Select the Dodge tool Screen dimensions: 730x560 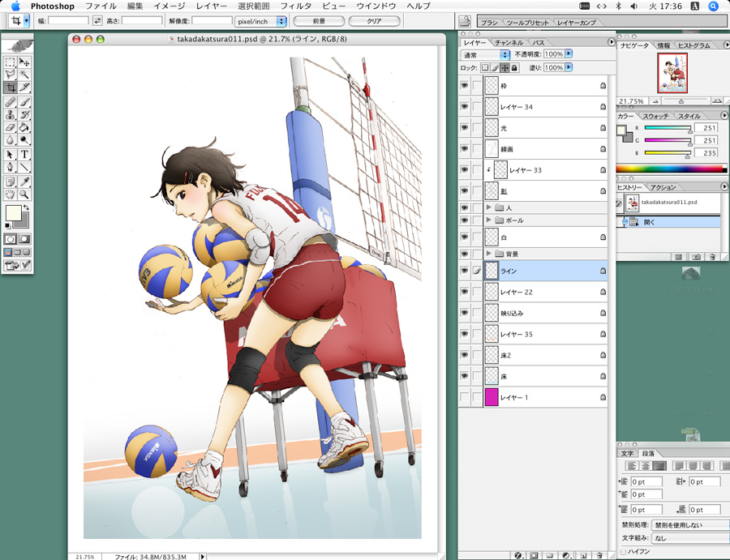click(x=24, y=139)
